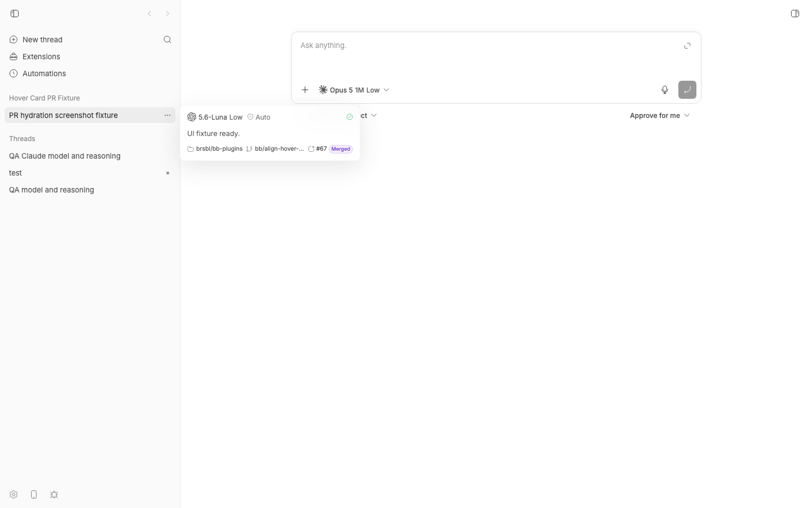Go forward with the right arrow
The width and height of the screenshot is (812, 508).
click(167, 14)
